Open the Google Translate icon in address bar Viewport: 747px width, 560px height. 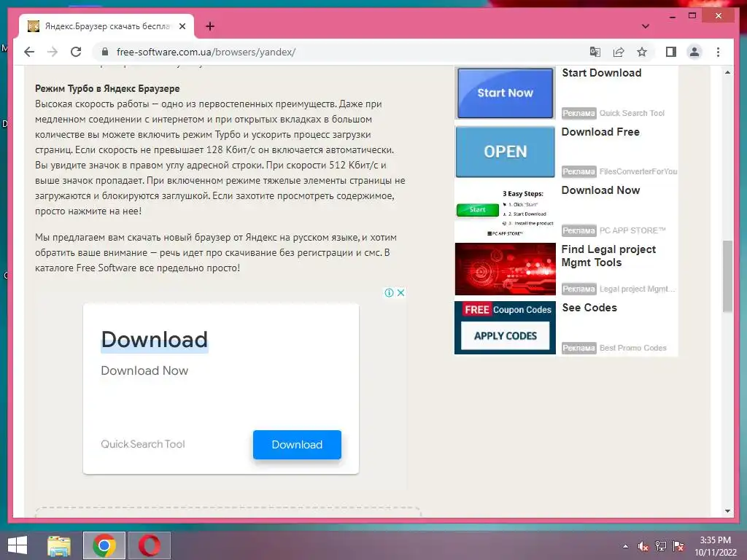[x=595, y=52]
